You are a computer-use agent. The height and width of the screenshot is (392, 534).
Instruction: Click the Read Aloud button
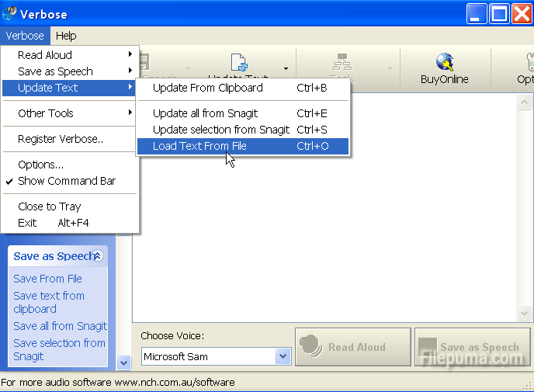(x=353, y=347)
